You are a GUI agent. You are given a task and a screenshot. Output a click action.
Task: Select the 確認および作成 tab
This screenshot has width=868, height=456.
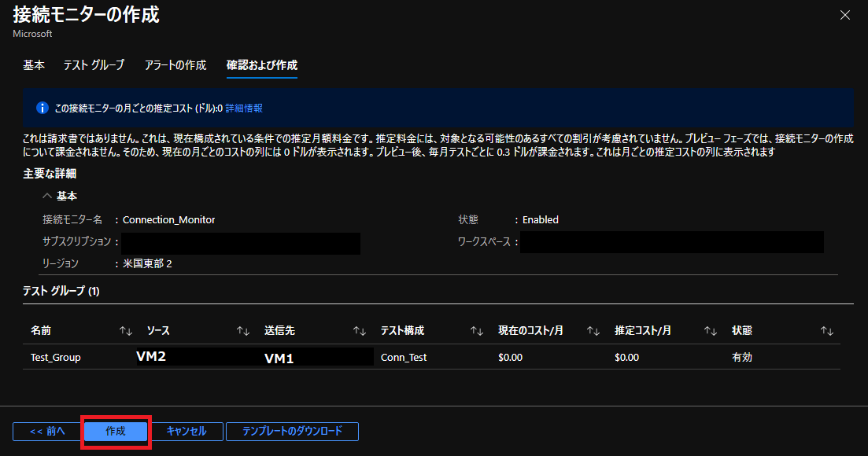(262, 65)
